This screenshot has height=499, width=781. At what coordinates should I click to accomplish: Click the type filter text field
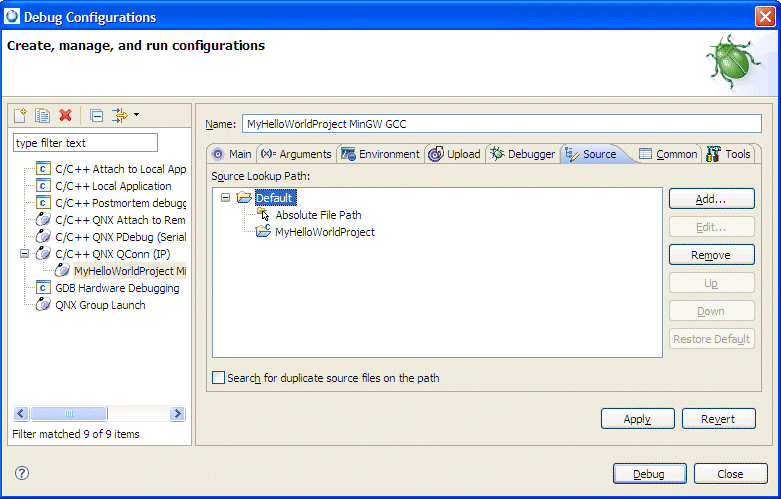tap(85, 143)
